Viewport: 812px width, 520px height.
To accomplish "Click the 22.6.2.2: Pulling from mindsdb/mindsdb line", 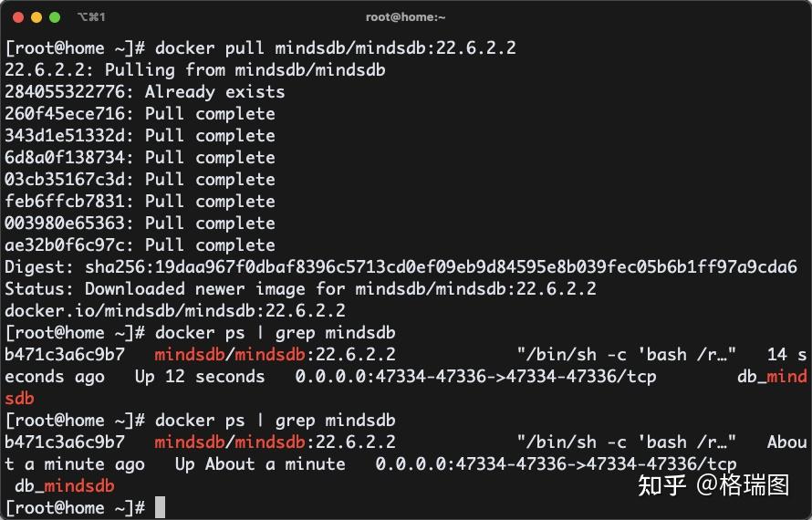I will (x=195, y=69).
